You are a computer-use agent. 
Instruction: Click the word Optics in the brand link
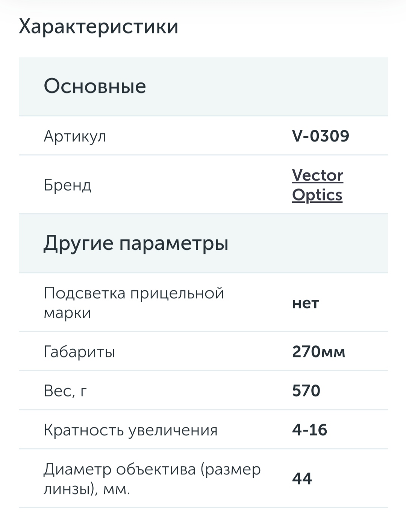(317, 195)
